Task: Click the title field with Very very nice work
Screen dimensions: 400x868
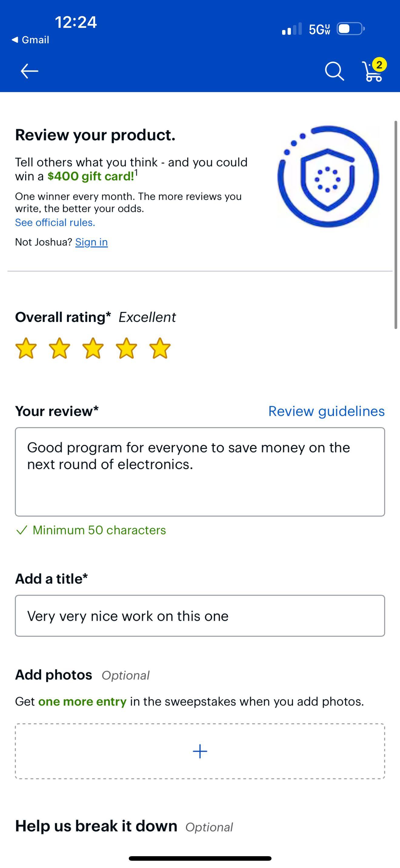Action: [200, 616]
